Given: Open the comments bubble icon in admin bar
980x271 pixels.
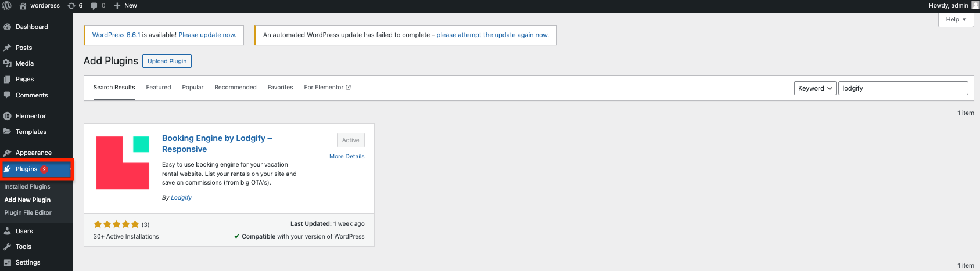Looking at the screenshot, I should (x=94, y=6).
